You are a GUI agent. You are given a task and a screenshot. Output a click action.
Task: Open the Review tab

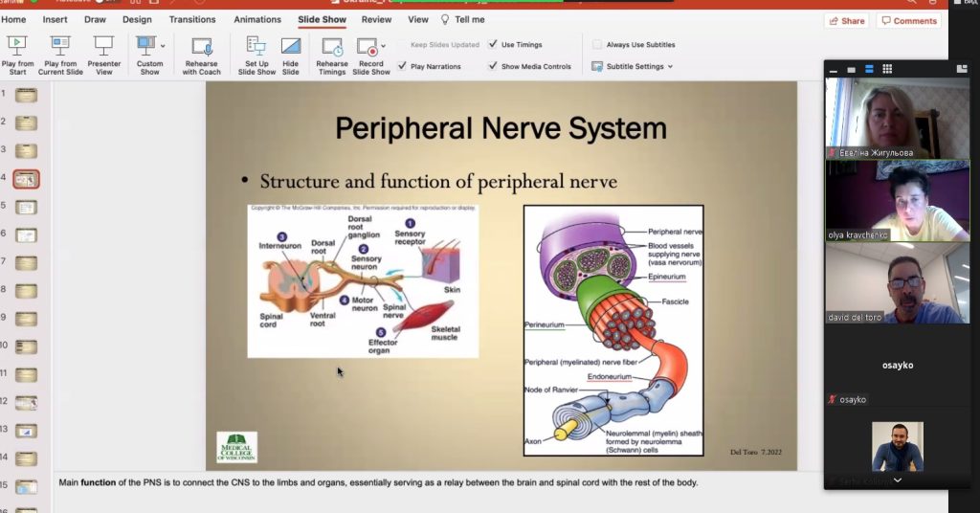(x=376, y=19)
